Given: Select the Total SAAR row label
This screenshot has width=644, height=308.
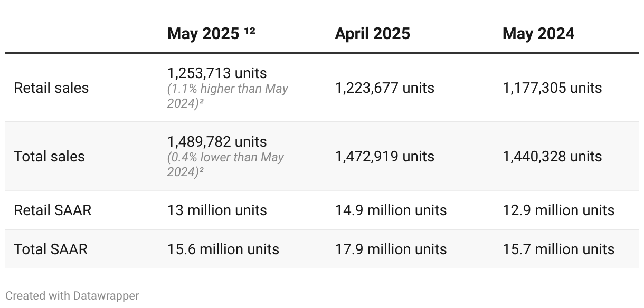Looking at the screenshot, I should tap(51, 249).
